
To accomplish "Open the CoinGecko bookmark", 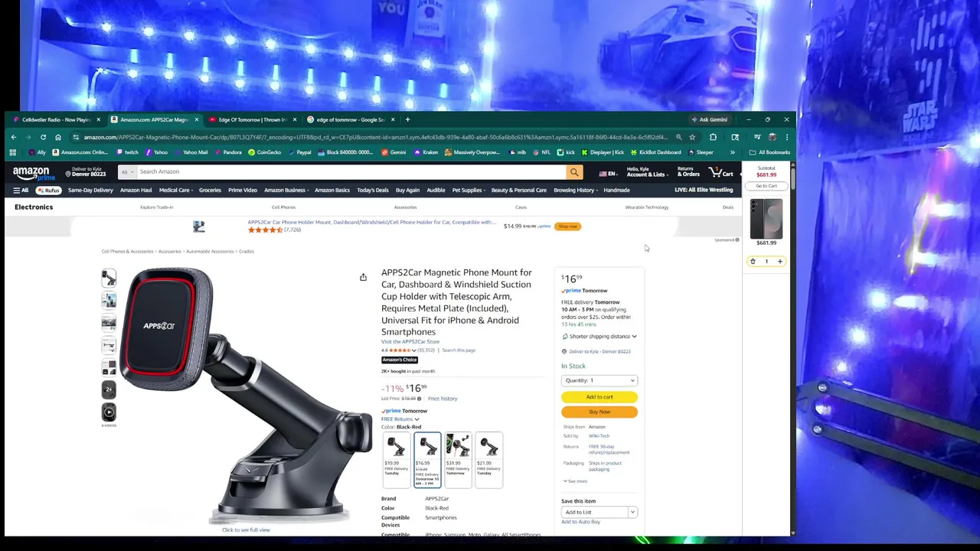I will [x=264, y=152].
